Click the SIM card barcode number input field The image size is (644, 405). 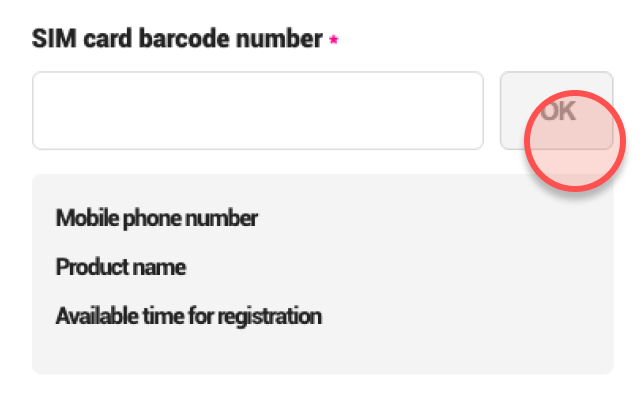coord(257,110)
